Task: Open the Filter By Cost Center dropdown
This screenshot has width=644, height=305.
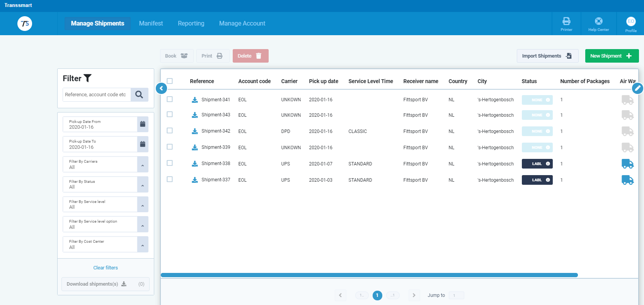Action: coord(143,245)
